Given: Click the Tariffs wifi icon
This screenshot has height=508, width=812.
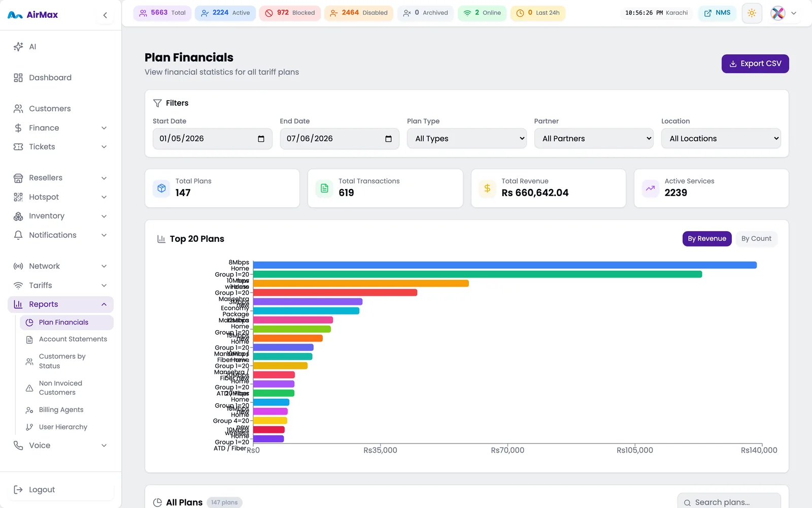Looking at the screenshot, I should tap(18, 285).
